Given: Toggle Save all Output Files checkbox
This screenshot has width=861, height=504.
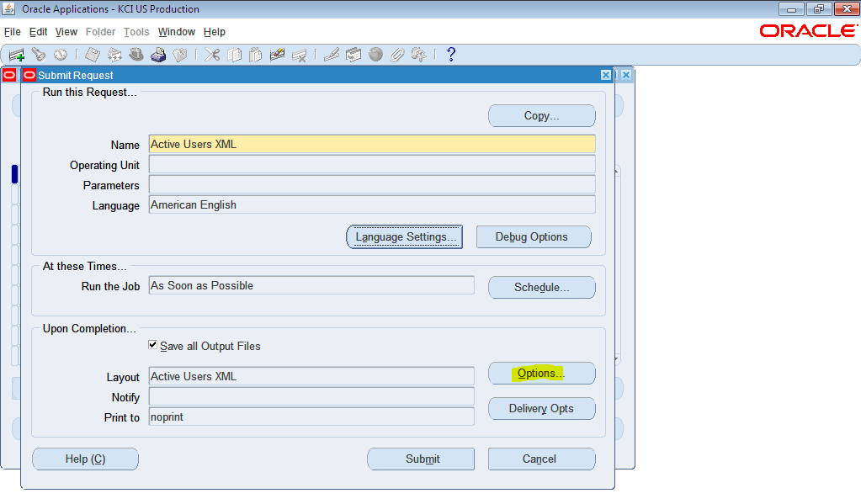Looking at the screenshot, I should pos(152,345).
